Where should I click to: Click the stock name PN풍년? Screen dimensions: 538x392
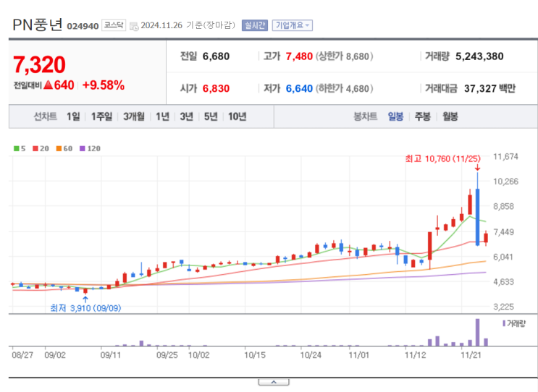point(38,25)
